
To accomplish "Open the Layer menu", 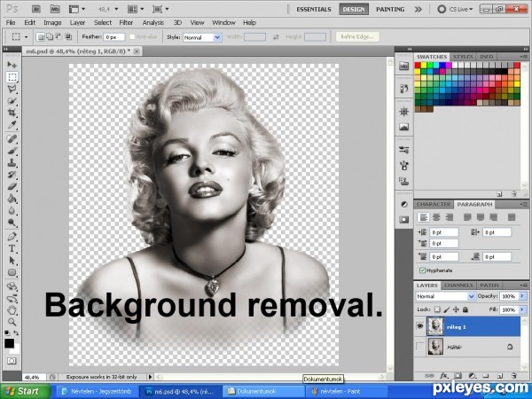I will coord(77,23).
